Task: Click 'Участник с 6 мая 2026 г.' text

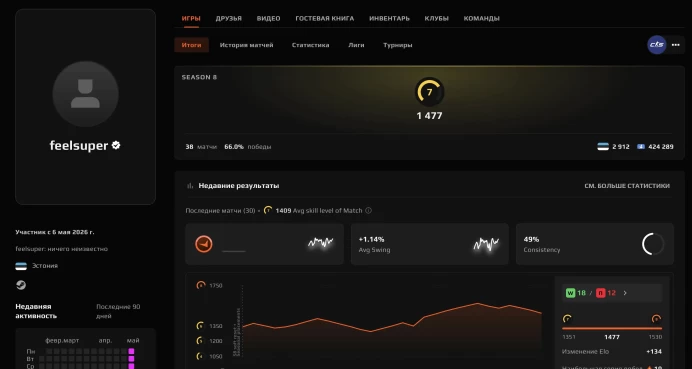Action: 55,232
